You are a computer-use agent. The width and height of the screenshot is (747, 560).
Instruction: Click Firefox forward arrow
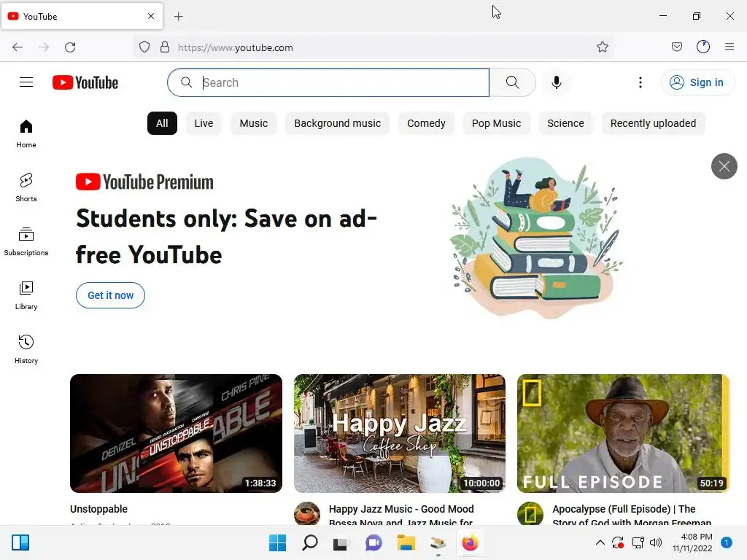click(x=44, y=47)
